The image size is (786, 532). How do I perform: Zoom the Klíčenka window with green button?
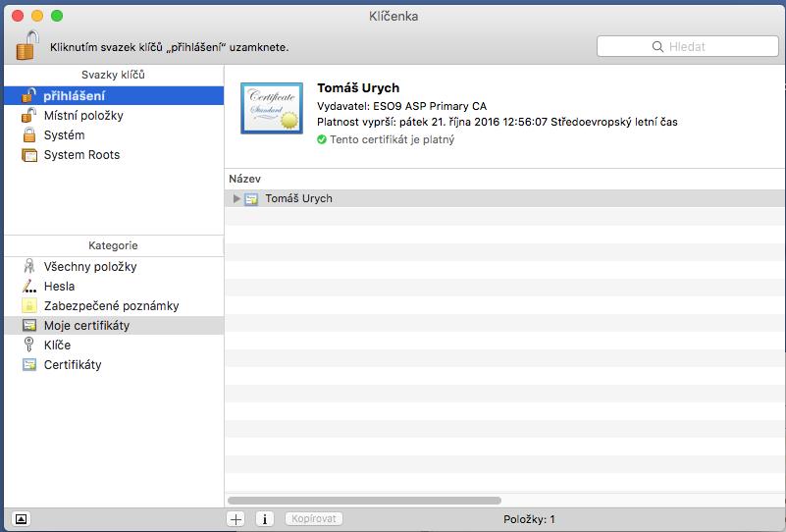coord(57,16)
